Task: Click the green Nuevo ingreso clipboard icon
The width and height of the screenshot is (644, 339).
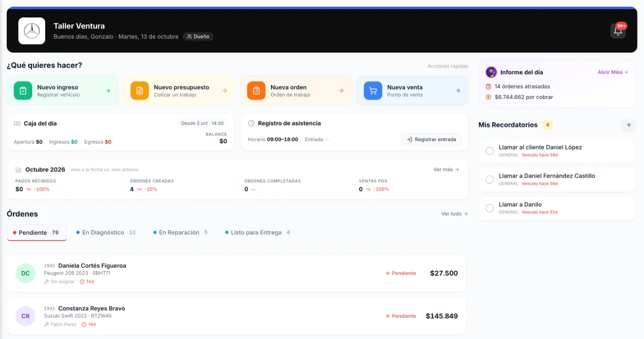Action: tap(23, 90)
